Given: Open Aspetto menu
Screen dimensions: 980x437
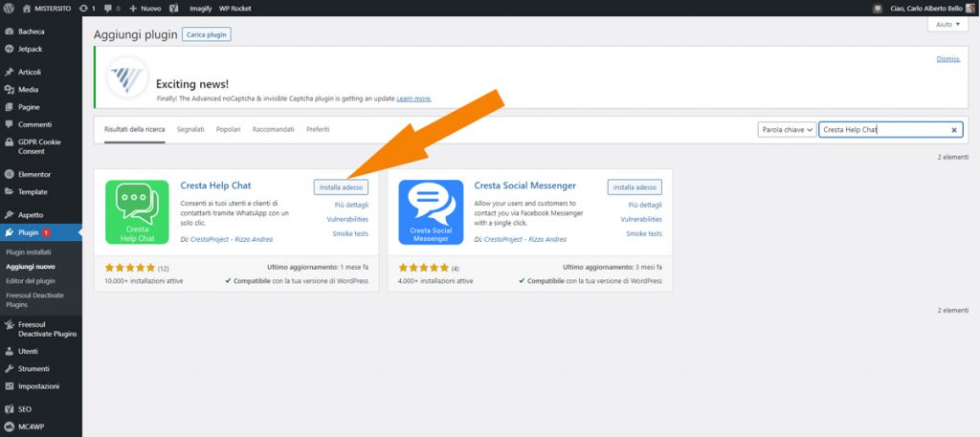Looking at the screenshot, I should (31, 215).
